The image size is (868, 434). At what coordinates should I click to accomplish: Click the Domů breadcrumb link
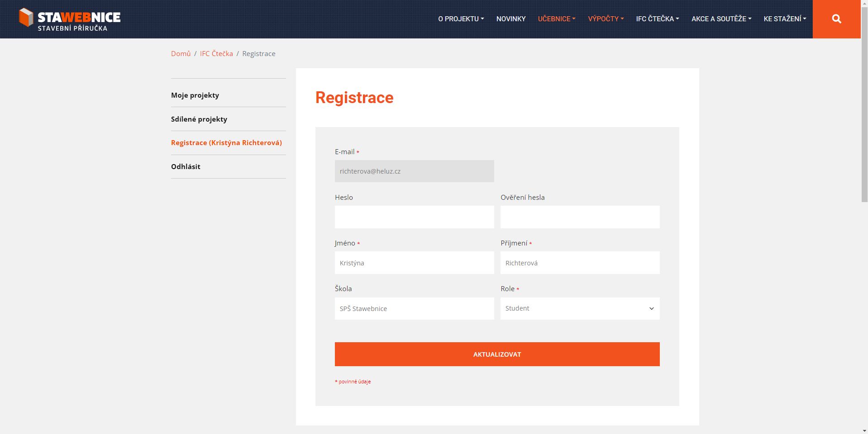181,54
